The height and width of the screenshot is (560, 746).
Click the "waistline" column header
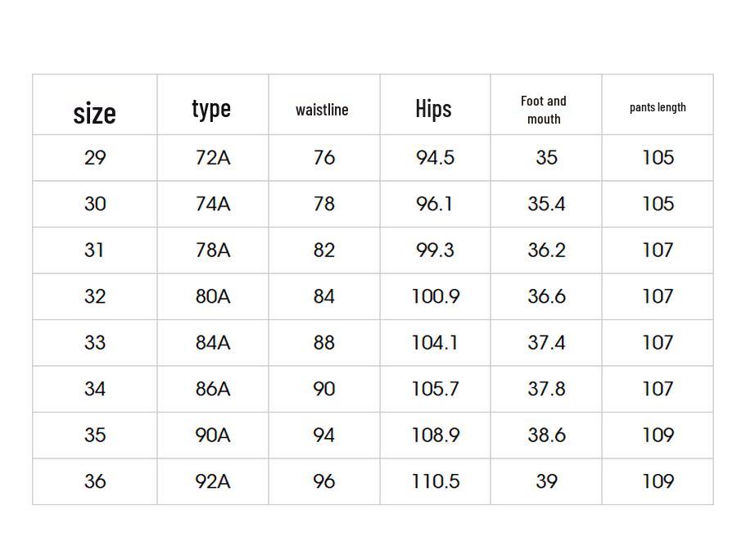pyautogui.click(x=323, y=109)
